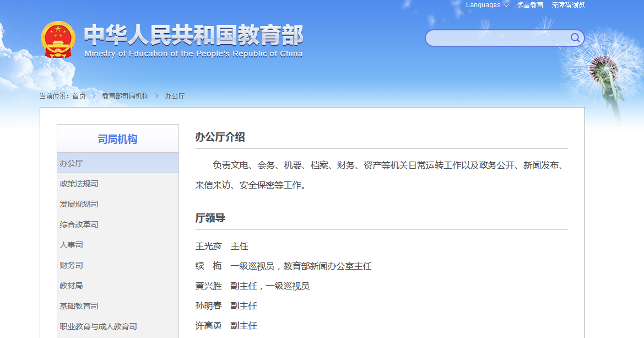Select 发展规划司 in the sidebar
Viewport: 644px width, 338px height.
point(118,204)
